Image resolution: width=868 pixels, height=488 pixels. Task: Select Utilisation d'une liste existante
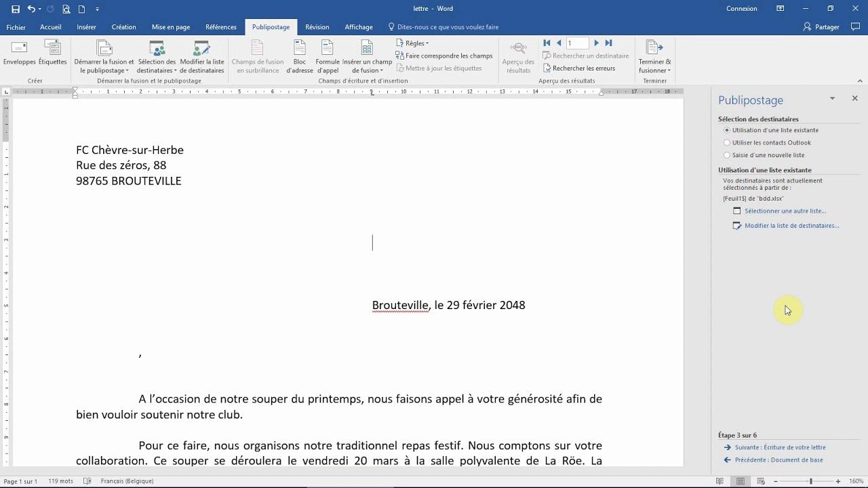pos(727,130)
